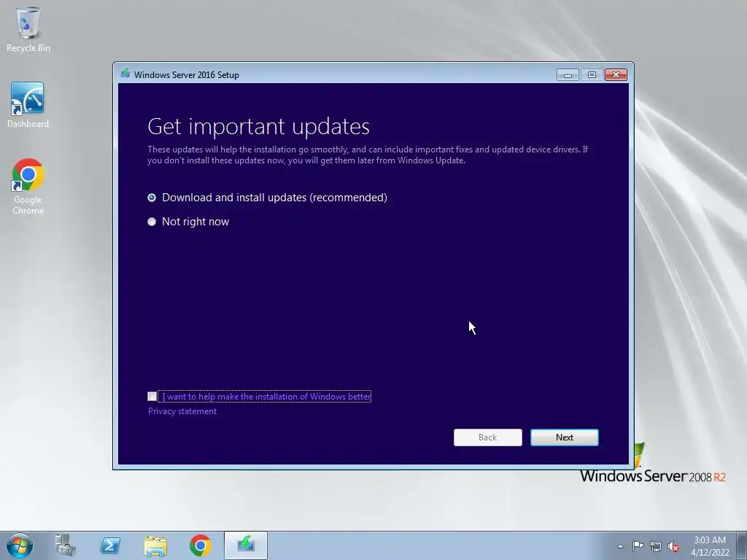Viewport: 747px width, 560px height.
Task: Launch Server Manager from the taskbar
Action: (65, 545)
